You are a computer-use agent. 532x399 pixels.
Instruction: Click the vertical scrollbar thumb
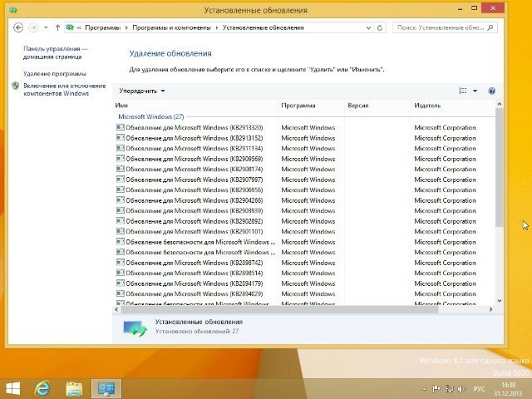(x=499, y=168)
